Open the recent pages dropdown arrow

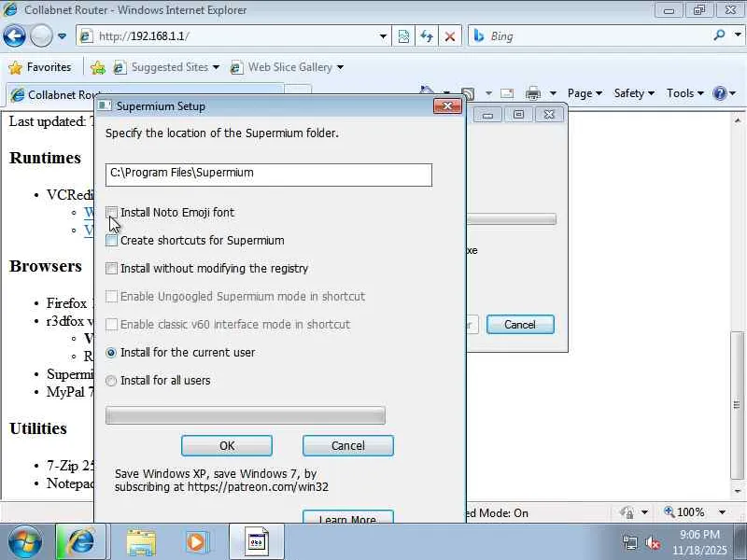coord(62,36)
